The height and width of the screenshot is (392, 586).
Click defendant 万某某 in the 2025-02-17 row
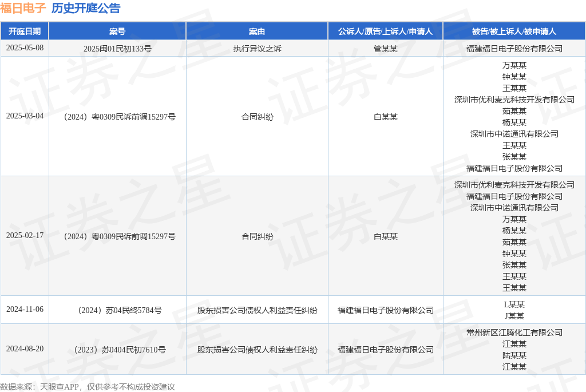click(514, 219)
